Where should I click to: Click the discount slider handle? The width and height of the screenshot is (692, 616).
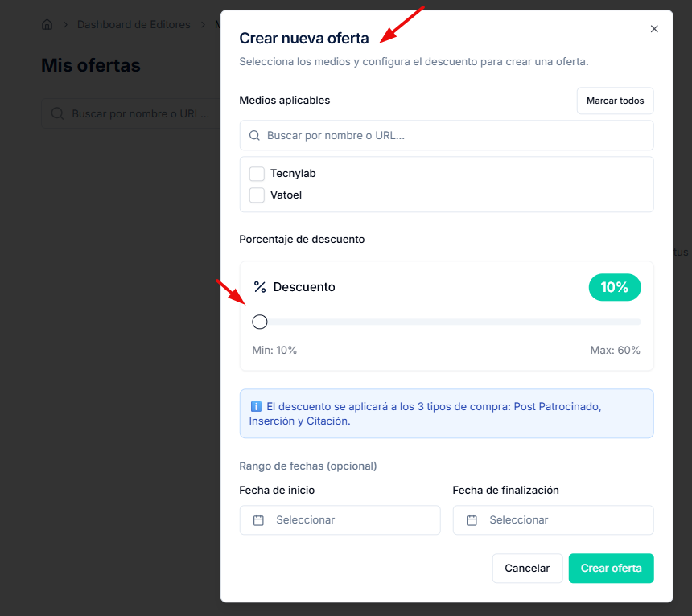(x=260, y=322)
